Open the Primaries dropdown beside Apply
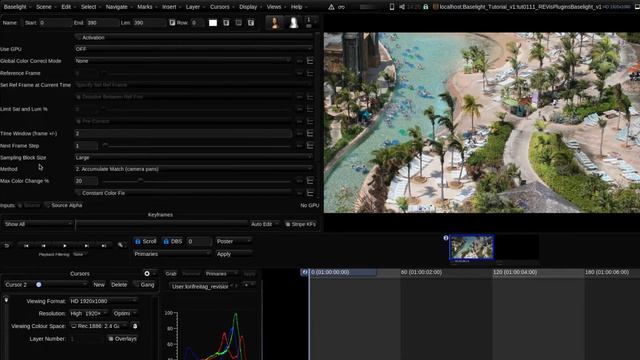This screenshot has height=360, width=640. pos(172,254)
